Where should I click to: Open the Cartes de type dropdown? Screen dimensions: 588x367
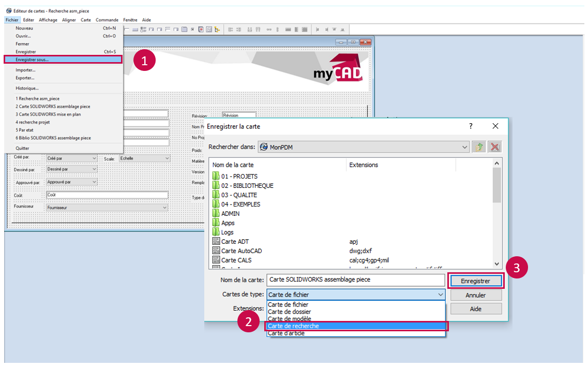click(441, 295)
